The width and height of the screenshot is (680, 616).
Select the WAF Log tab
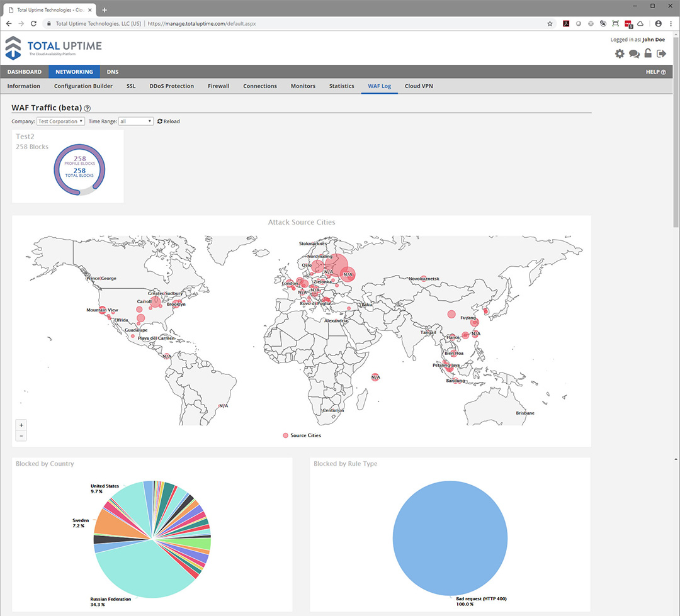[380, 86]
